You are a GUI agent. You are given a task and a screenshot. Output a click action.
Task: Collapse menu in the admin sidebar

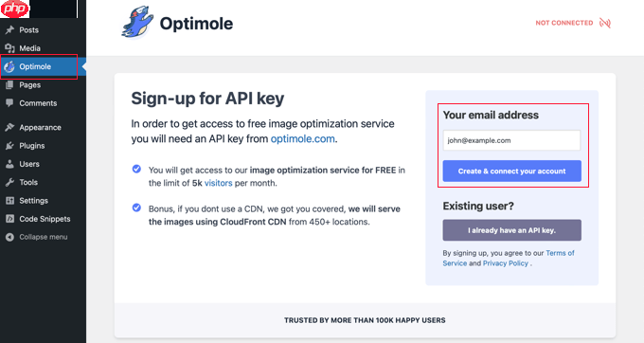[x=44, y=237]
